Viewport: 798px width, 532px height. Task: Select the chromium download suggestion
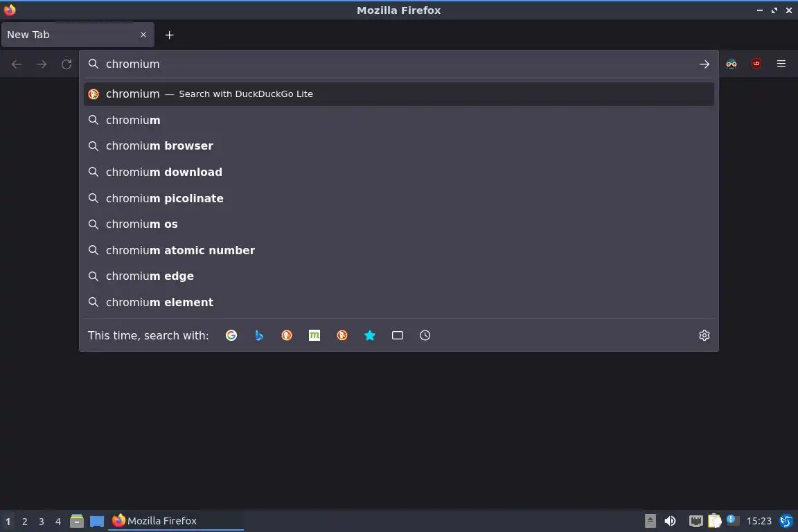(399, 172)
